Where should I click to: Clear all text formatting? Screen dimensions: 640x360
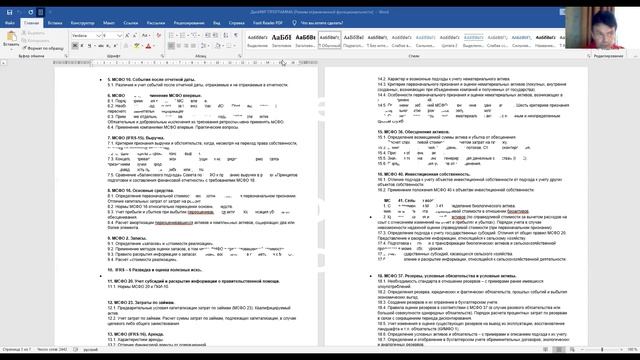coord(159,36)
